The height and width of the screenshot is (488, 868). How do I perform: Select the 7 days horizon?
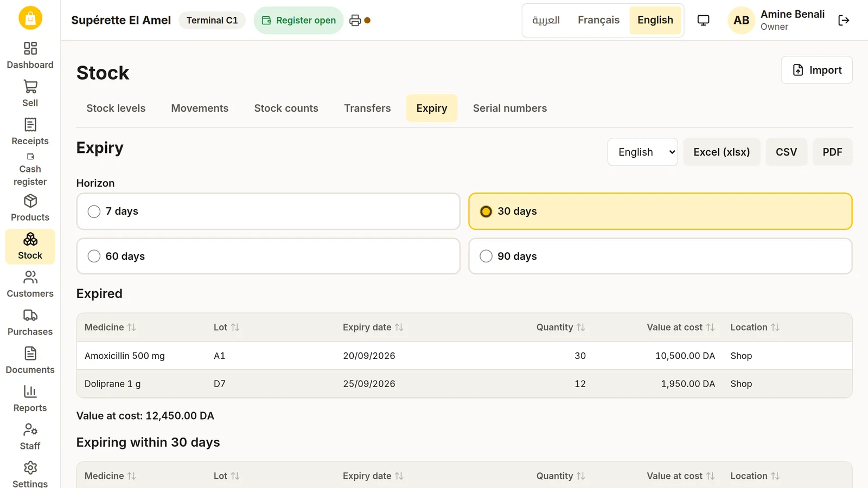point(269,211)
